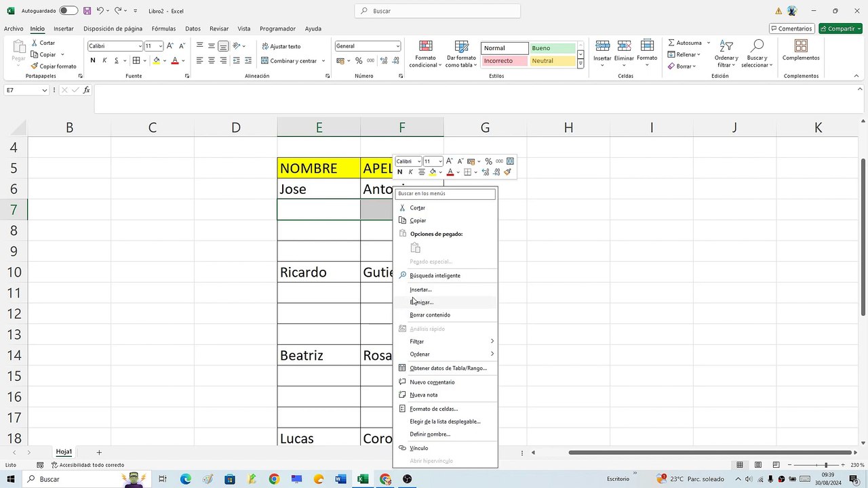Screen dimensions: 868x488
Task: Open Ordenar y filtrar icon
Action: pyautogui.click(x=726, y=46)
